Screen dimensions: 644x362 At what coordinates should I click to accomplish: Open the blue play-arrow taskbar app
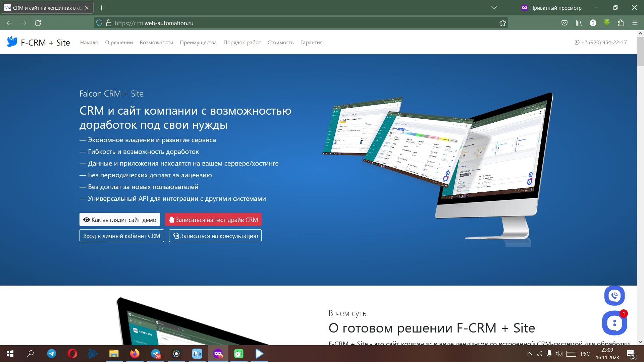[259, 354]
